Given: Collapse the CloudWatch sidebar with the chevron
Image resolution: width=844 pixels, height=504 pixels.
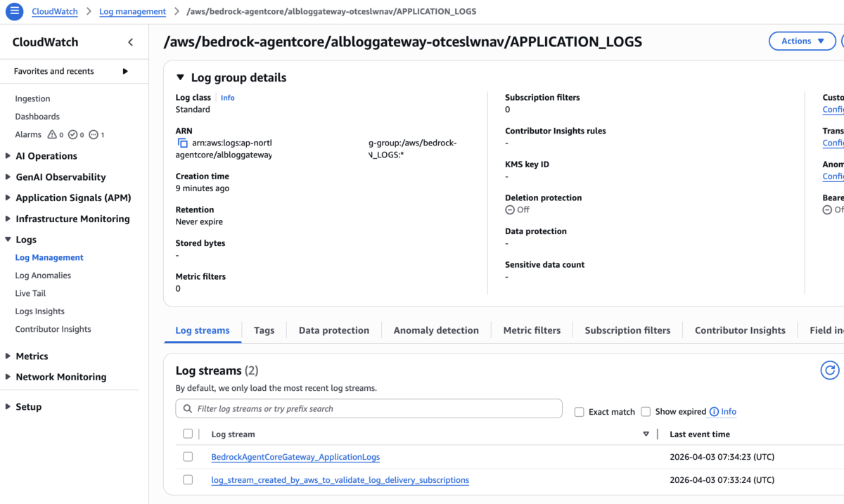Looking at the screenshot, I should click(130, 42).
